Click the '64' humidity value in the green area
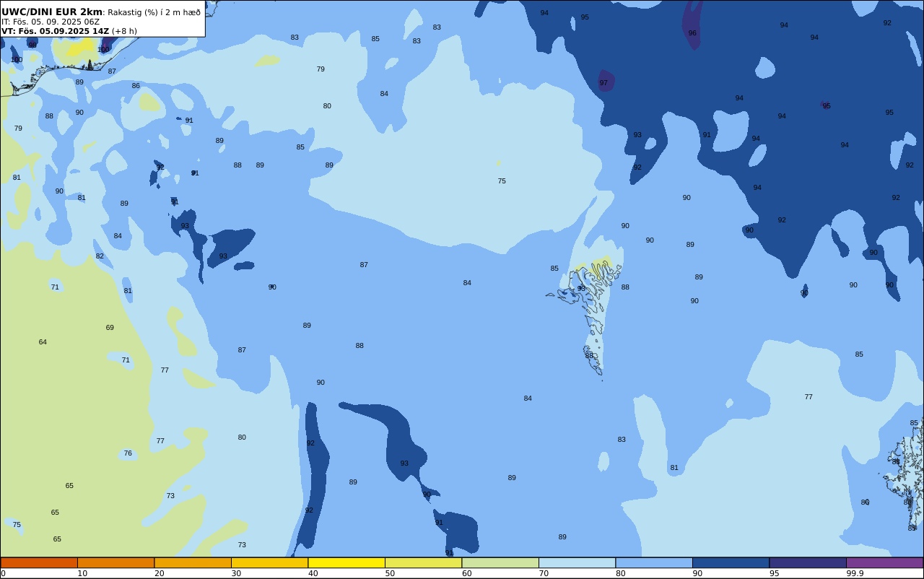Screen dimensions: 924x579 (x=43, y=342)
